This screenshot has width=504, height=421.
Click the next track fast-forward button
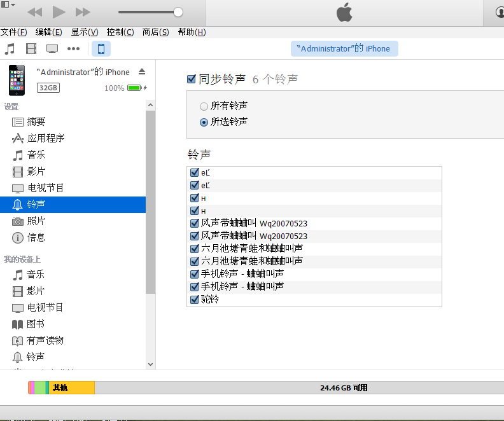83,12
